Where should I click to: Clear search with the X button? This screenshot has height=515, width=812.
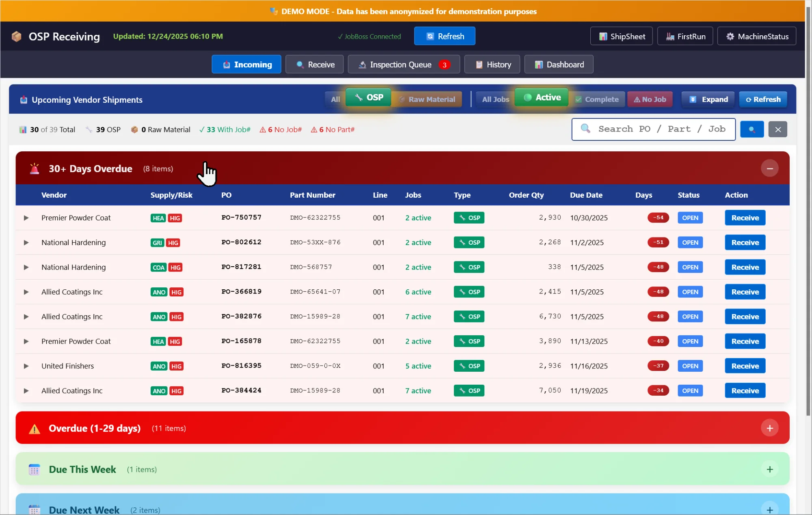coord(777,129)
